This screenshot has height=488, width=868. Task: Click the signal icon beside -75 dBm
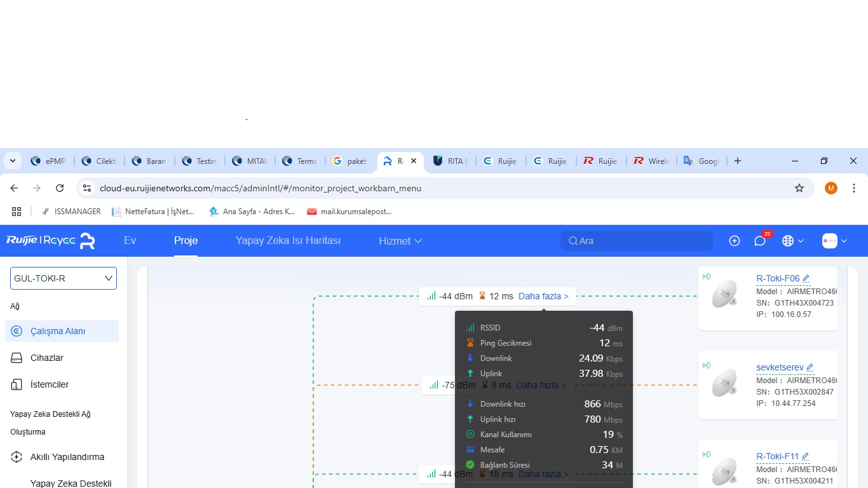[x=434, y=385]
